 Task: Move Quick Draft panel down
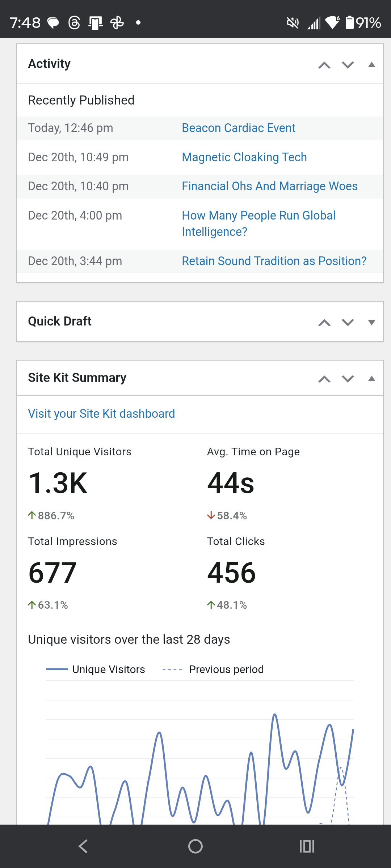348,323
